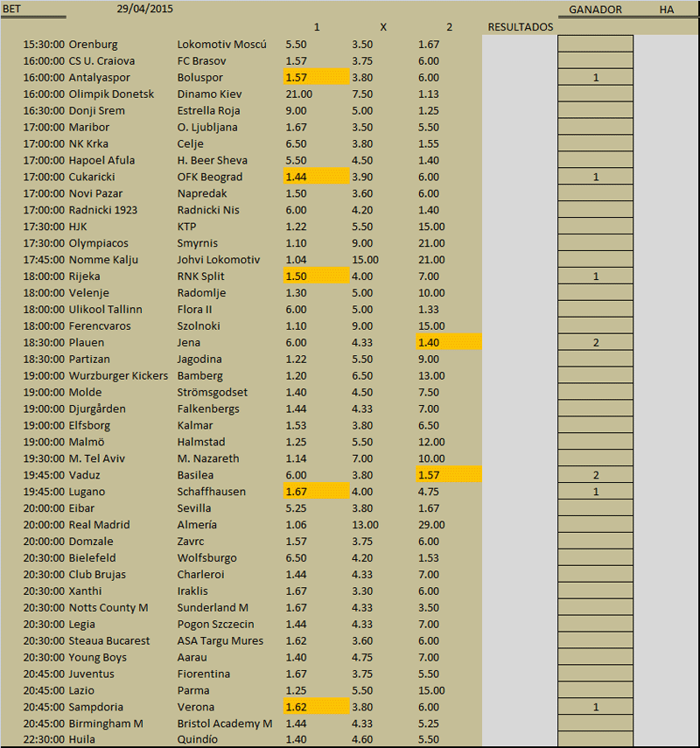Viewport: 700px width, 748px height.
Task: Select Almería away odds 29.00
Action: point(431,525)
